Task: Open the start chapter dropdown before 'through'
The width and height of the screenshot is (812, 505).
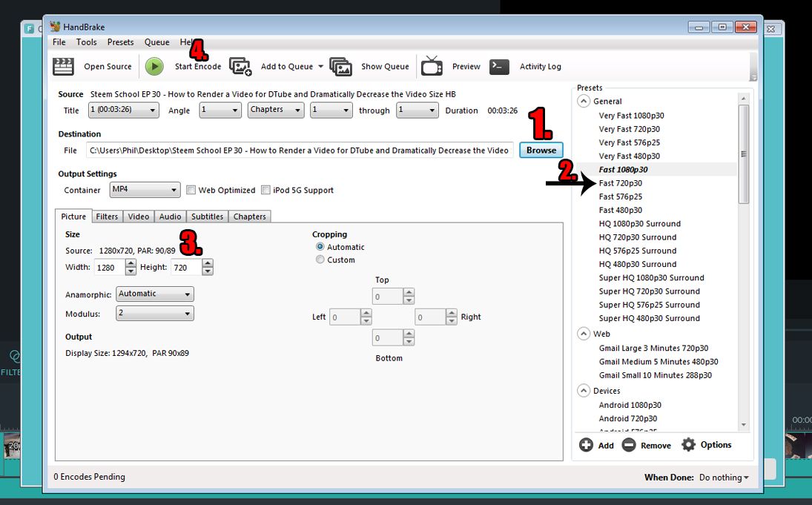Action: pyautogui.click(x=331, y=110)
